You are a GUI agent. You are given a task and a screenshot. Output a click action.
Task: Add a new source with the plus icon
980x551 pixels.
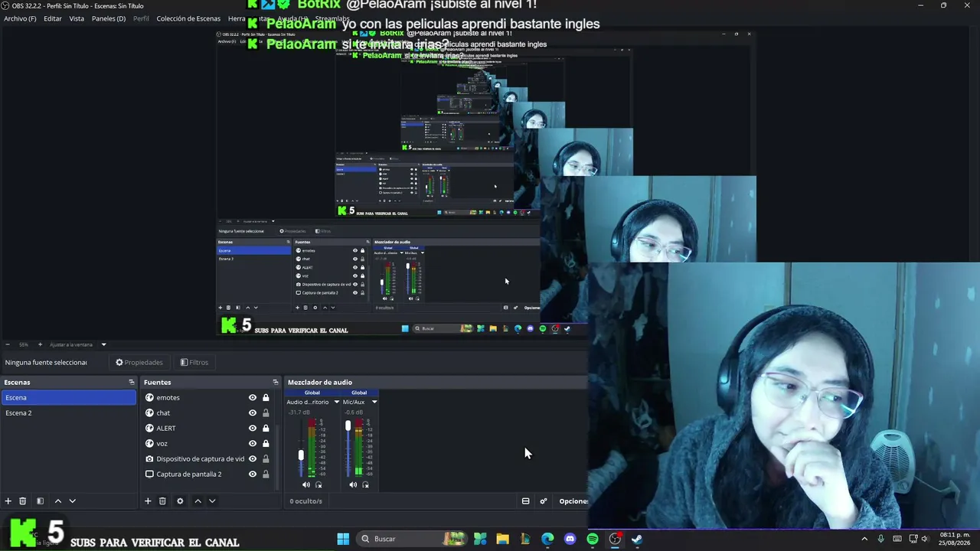tap(148, 501)
